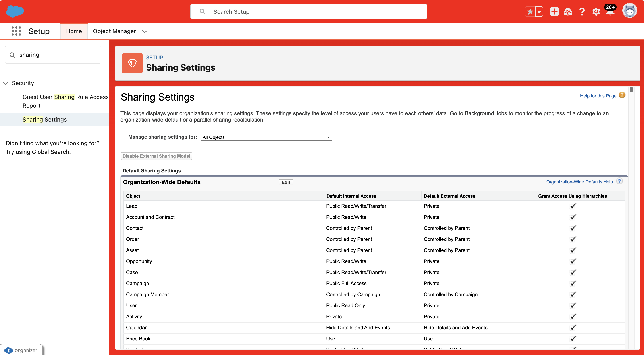The width and height of the screenshot is (644, 355).
Task: Click the Case hierarchy access checkmark
Action: [x=573, y=272]
